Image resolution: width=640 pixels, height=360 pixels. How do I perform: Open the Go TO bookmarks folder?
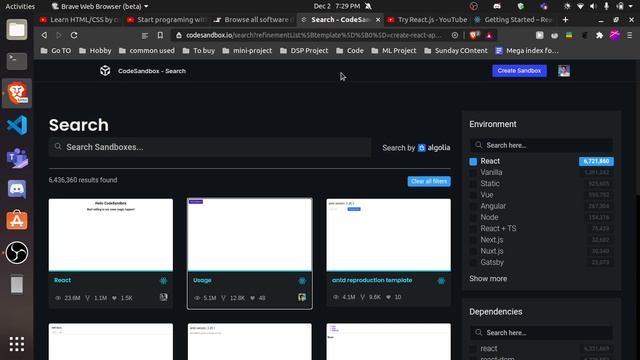[56, 51]
